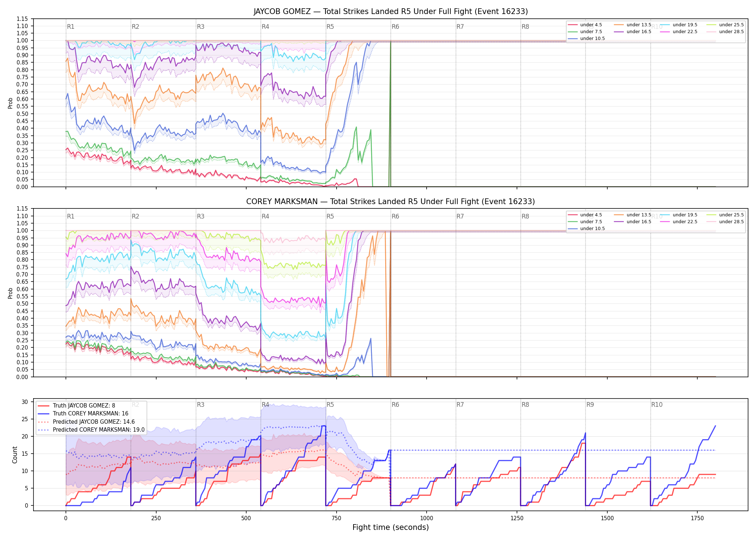The image size is (756, 540).
Task: Click the Jaycob Gomez chart title
Action: pos(391,12)
